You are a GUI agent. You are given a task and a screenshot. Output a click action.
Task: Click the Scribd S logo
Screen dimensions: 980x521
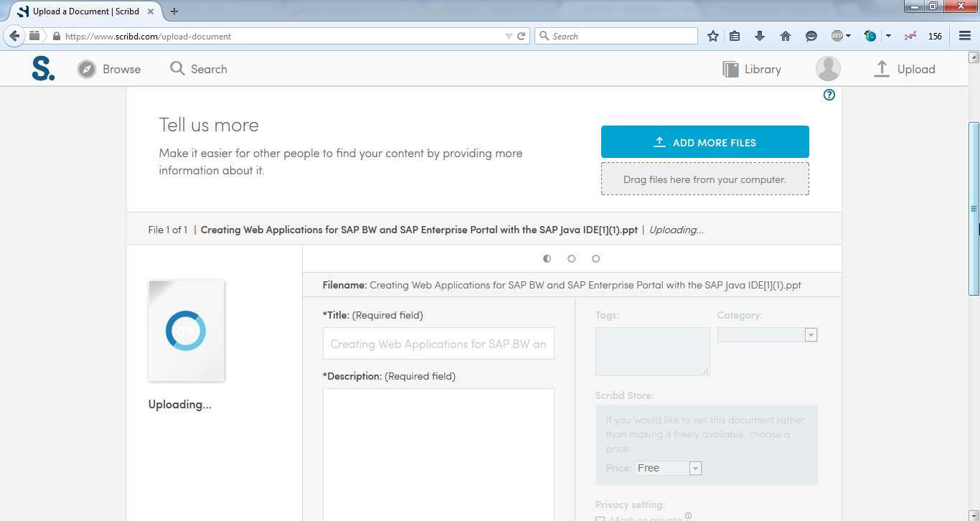point(43,69)
